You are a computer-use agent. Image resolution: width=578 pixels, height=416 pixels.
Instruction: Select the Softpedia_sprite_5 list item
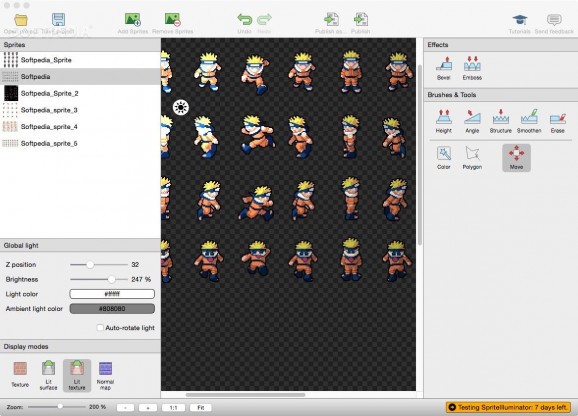[x=80, y=143]
